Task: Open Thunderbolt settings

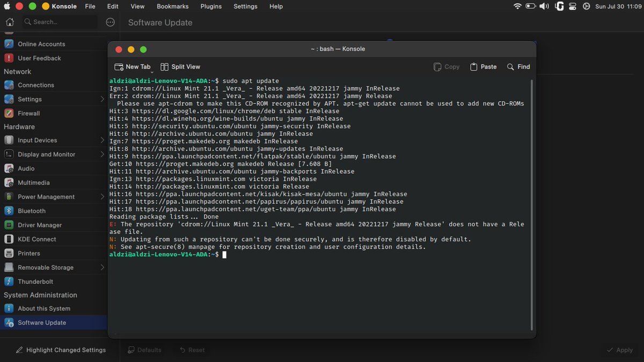Action: coord(54,282)
